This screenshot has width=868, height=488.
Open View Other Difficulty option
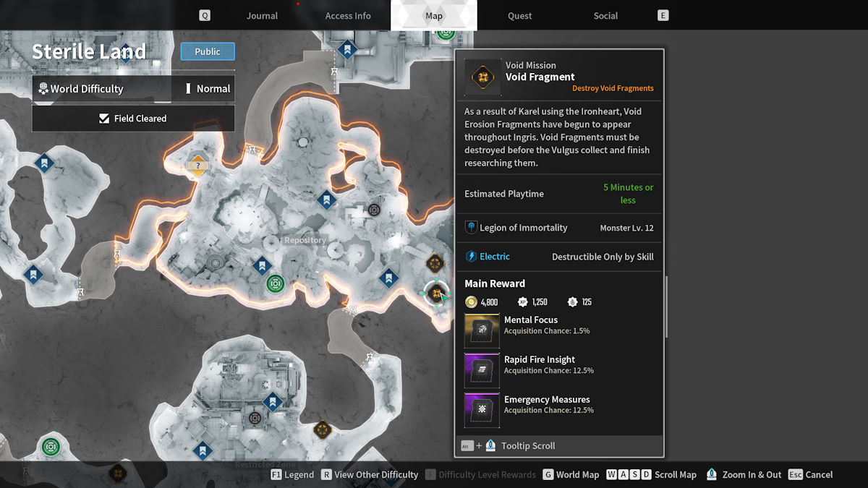(370, 475)
